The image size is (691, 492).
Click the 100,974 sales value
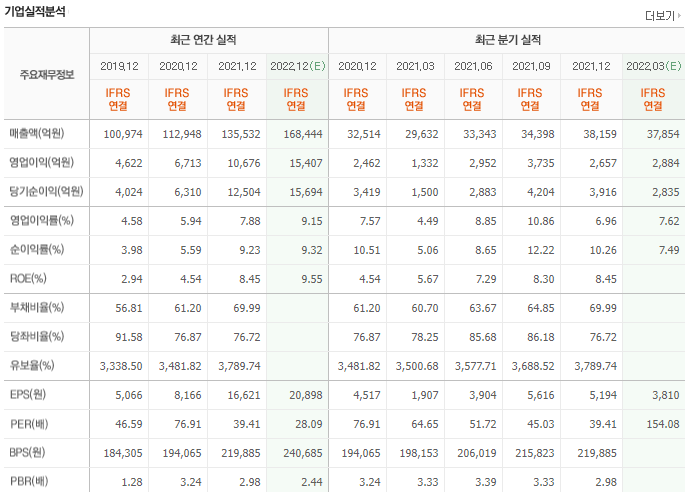[x=123, y=134]
